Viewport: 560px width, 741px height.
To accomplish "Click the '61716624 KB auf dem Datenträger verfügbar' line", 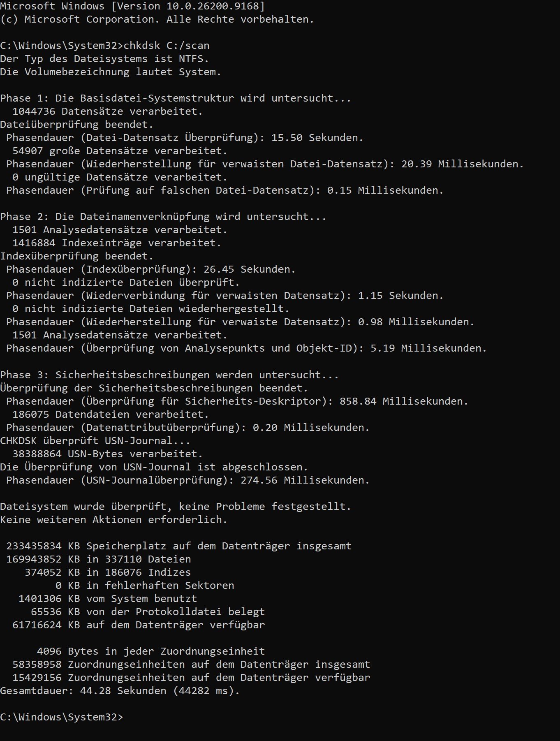I will 139,625.
